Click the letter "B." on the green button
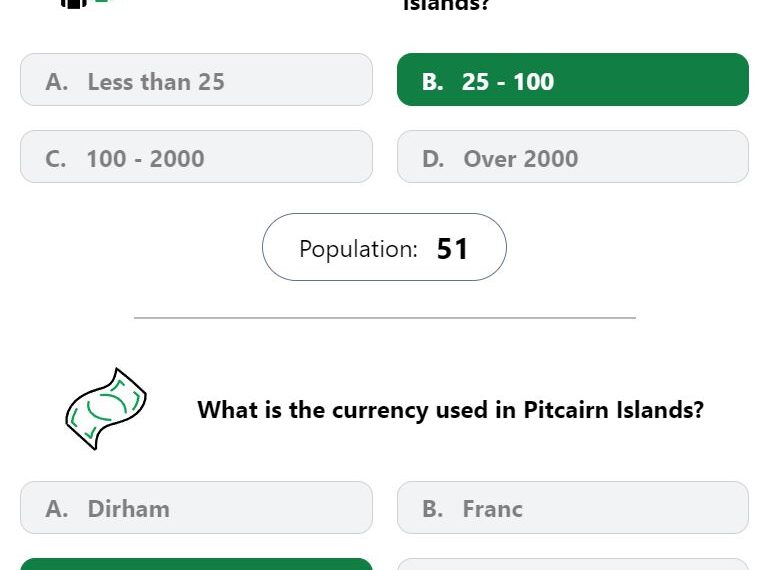 coord(433,82)
